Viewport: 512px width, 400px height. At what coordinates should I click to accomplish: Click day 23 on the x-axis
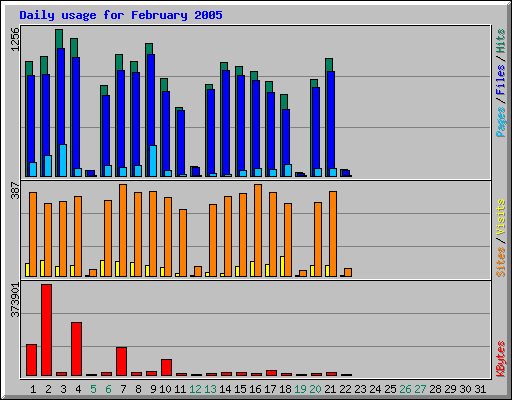[360, 389]
